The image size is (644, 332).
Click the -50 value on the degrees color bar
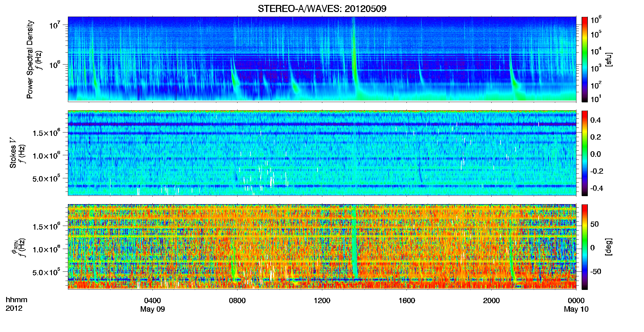pos(596,271)
